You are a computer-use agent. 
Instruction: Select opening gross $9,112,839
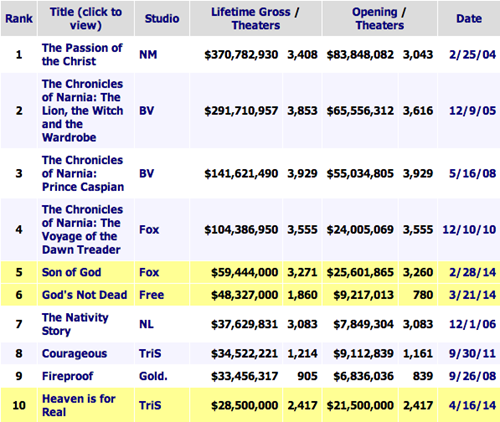[364, 353]
